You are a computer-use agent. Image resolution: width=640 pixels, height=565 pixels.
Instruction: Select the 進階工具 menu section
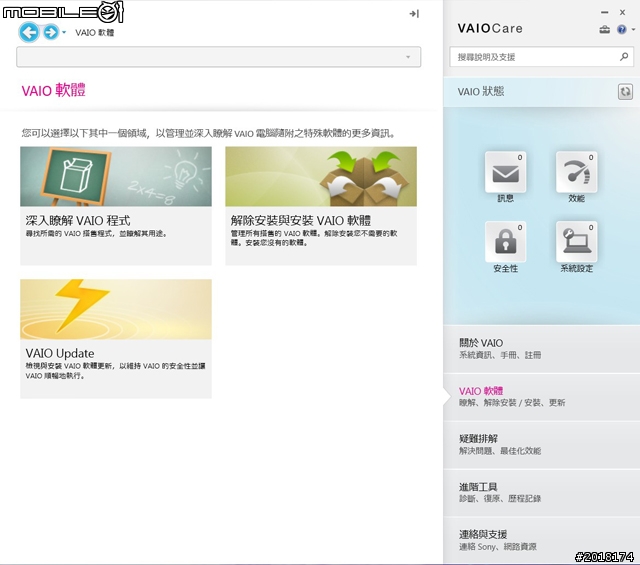click(x=542, y=493)
